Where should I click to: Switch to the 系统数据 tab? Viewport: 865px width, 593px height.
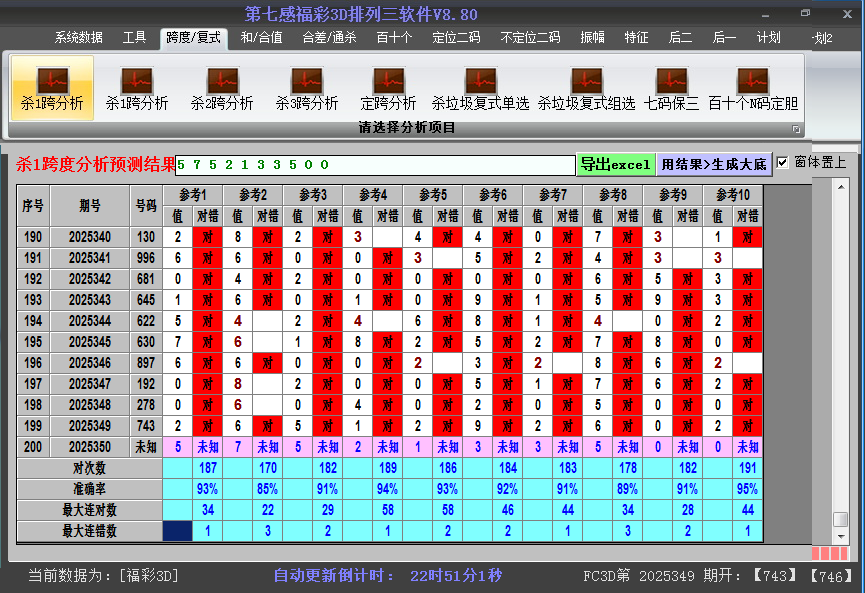tap(78, 38)
